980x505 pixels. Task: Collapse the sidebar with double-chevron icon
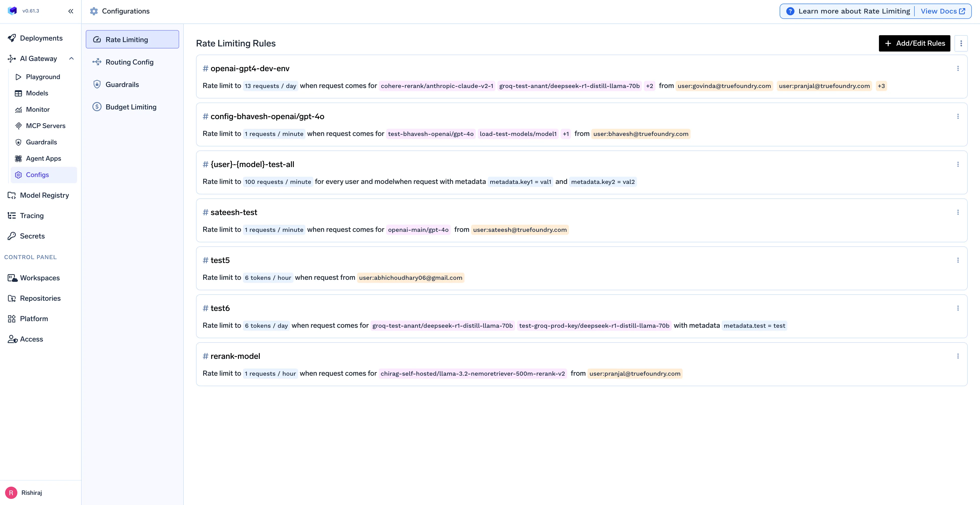point(71,11)
